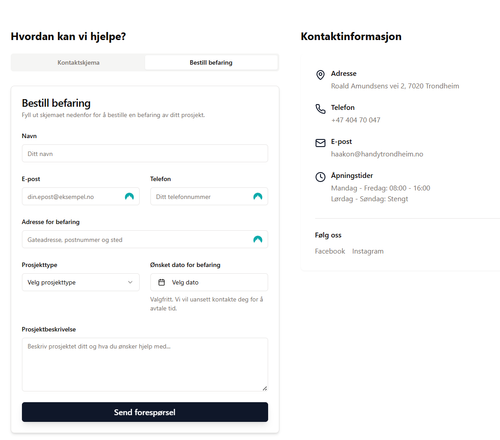Focus the E-post input field

click(81, 197)
